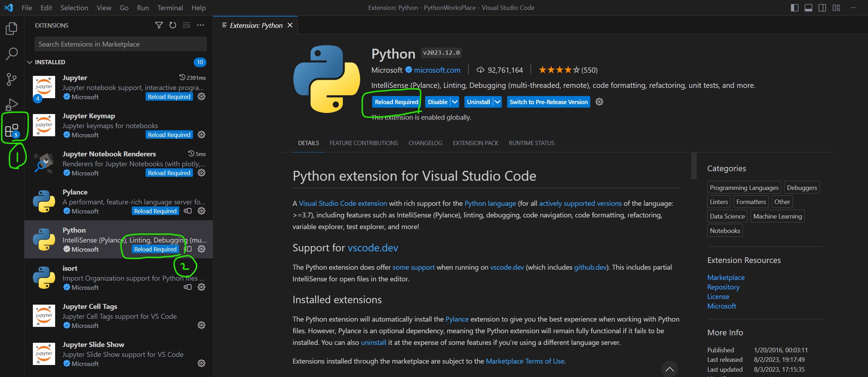Open the Disable button dropdown arrow
This screenshot has height=377, width=868.
(455, 102)
